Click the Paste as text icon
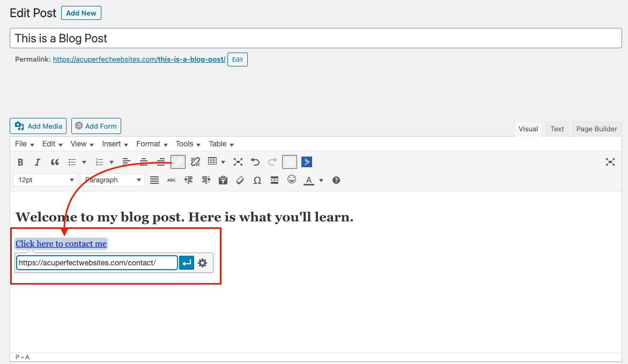The width and height of the screenshot is (628, 364). point(223,180)
